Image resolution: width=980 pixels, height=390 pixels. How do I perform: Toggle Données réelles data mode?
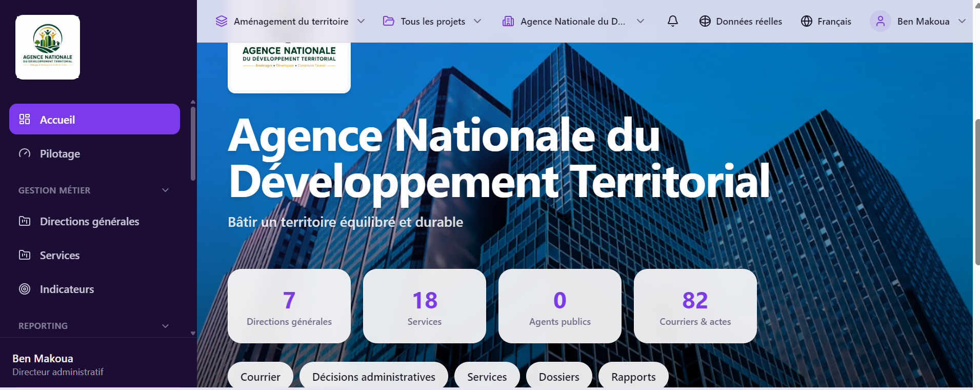click(741, 21)
